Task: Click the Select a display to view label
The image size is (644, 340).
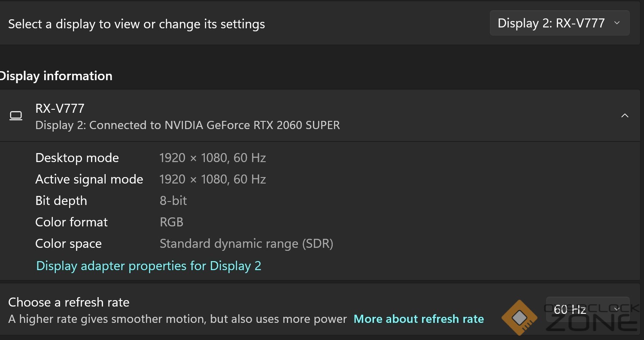Action: 137,24
